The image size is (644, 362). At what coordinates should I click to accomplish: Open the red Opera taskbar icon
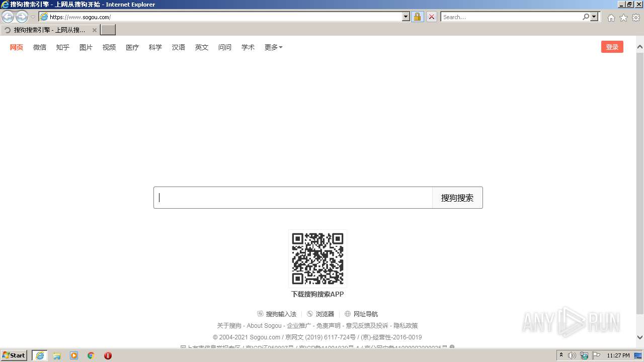[108, 355]
